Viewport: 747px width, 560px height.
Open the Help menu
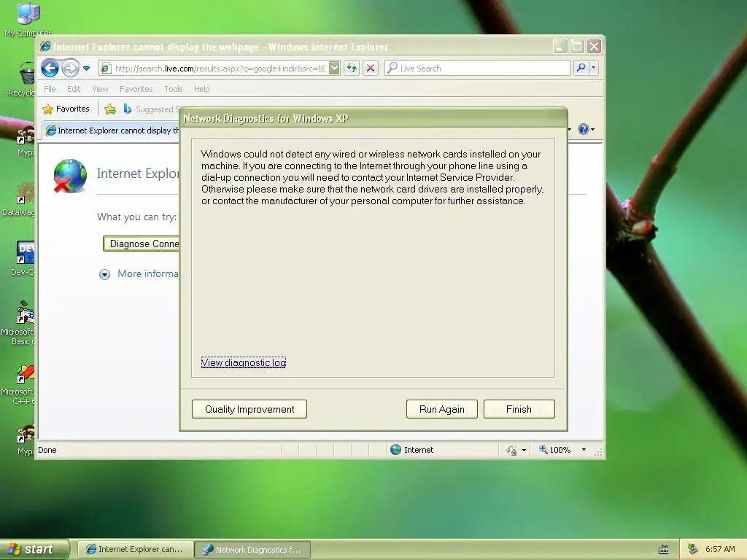(x=201, y=89)
